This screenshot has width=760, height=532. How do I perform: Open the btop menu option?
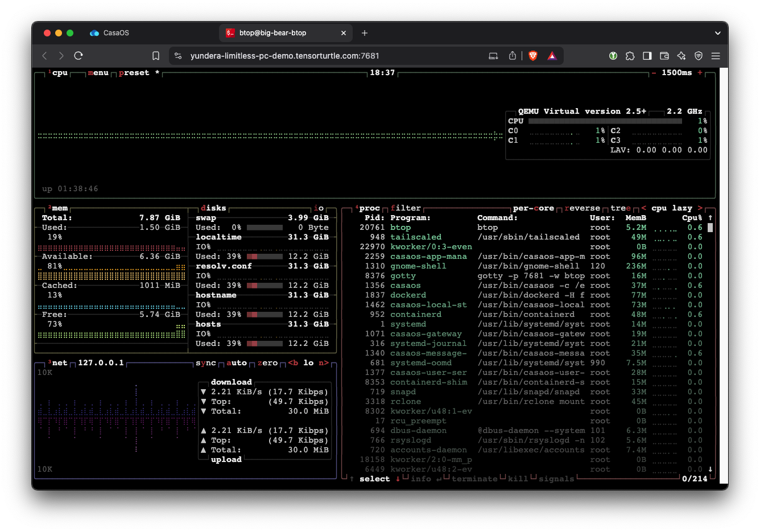click(x=98, y=73)
